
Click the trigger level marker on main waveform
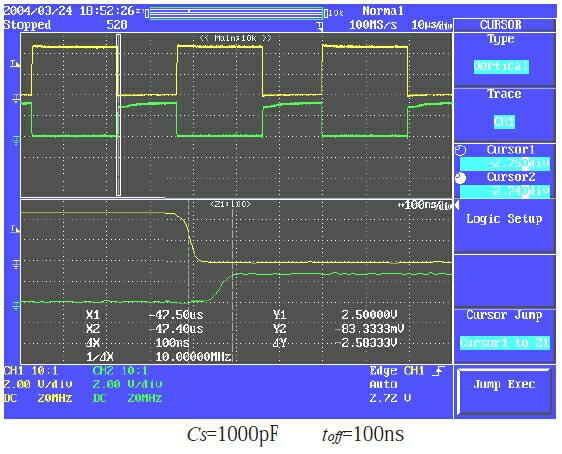coord(15,64)
